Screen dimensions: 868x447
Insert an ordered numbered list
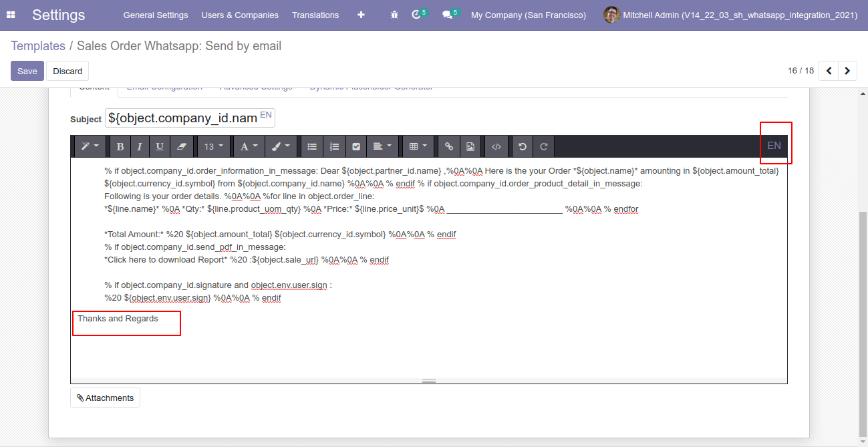[334, 146]
